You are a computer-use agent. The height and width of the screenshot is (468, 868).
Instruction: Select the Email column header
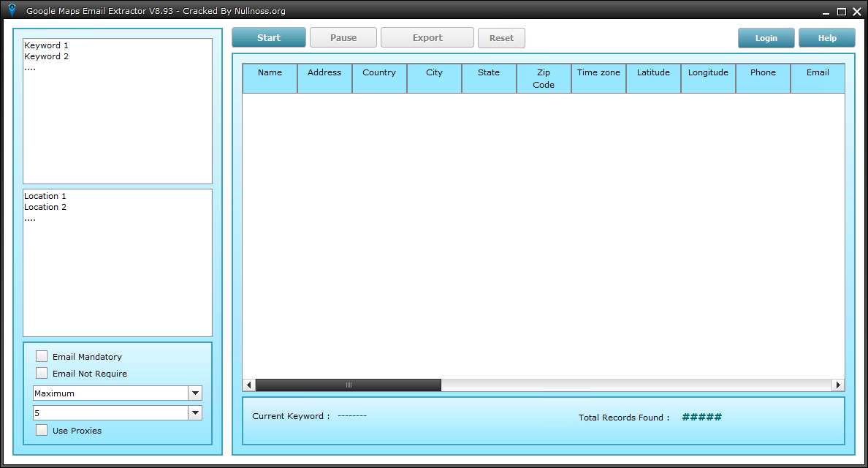(818, 78)
